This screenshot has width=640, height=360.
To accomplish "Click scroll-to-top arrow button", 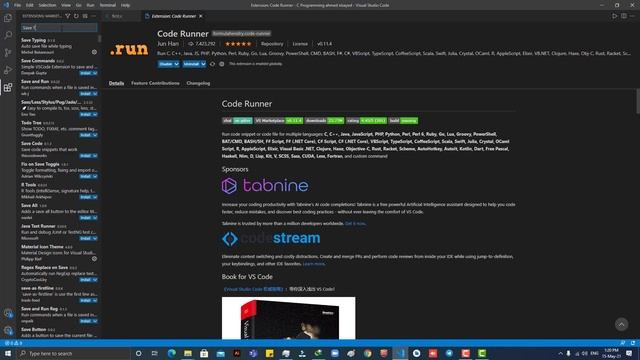I will [x=621, y=324].
